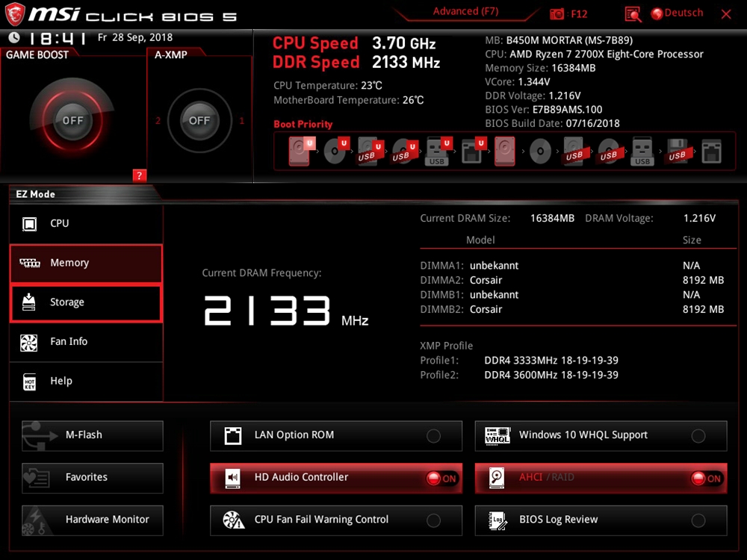Image resolution: width=747 pixels, height=560 pixels.
Task: Click BIOS Ver: E7B89AMS.100 line
Action: [x=544, y=110]
